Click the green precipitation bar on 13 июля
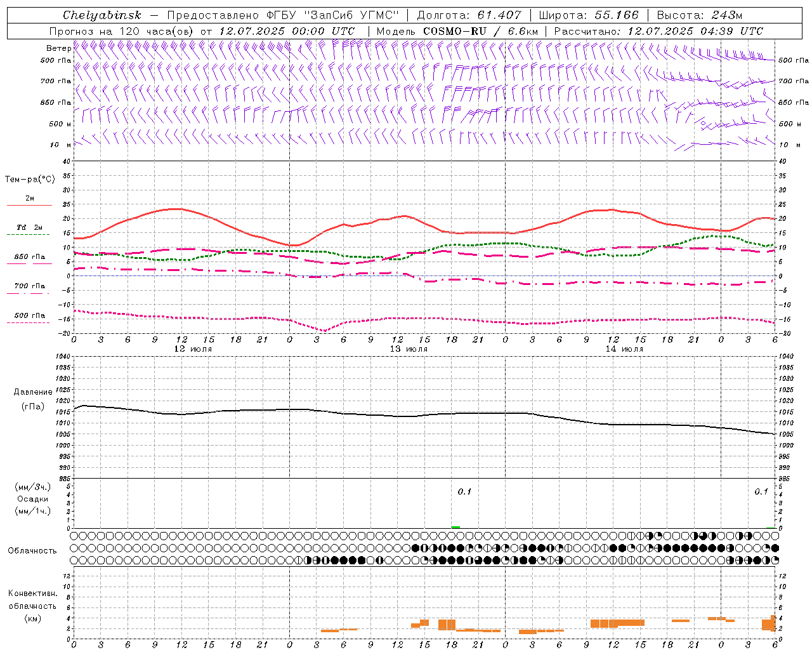Image resolution: width=812 pixels, height=650 pixels. [455, 527]
